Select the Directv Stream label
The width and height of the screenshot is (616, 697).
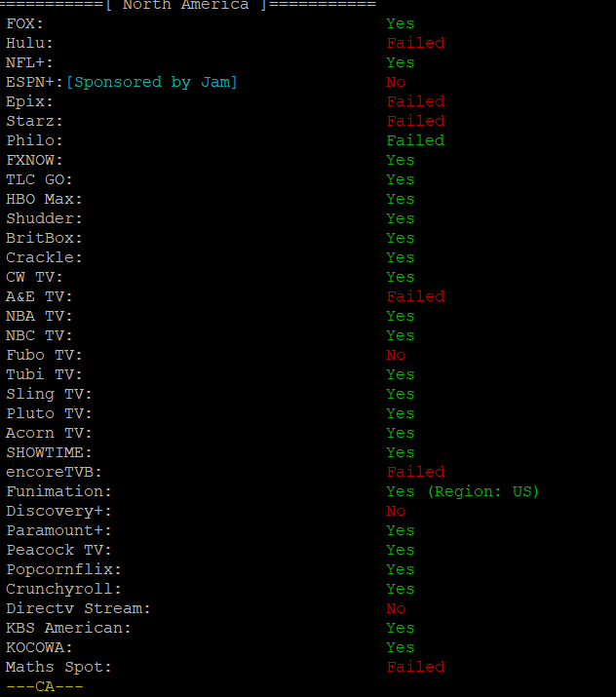coord(78,608)
